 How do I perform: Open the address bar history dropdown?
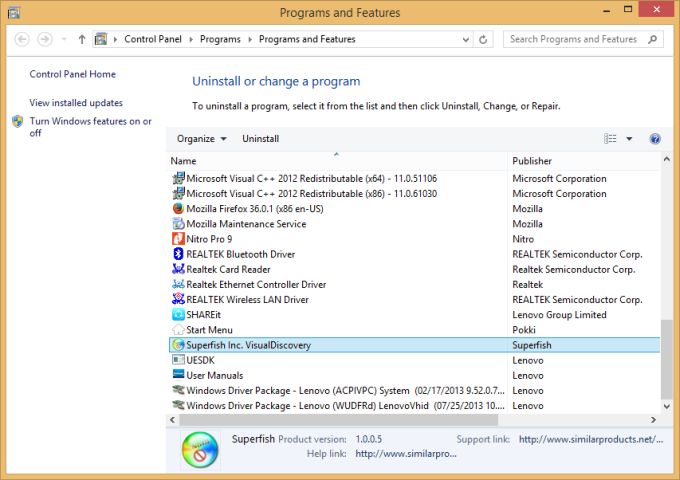(x=466, y=39)
